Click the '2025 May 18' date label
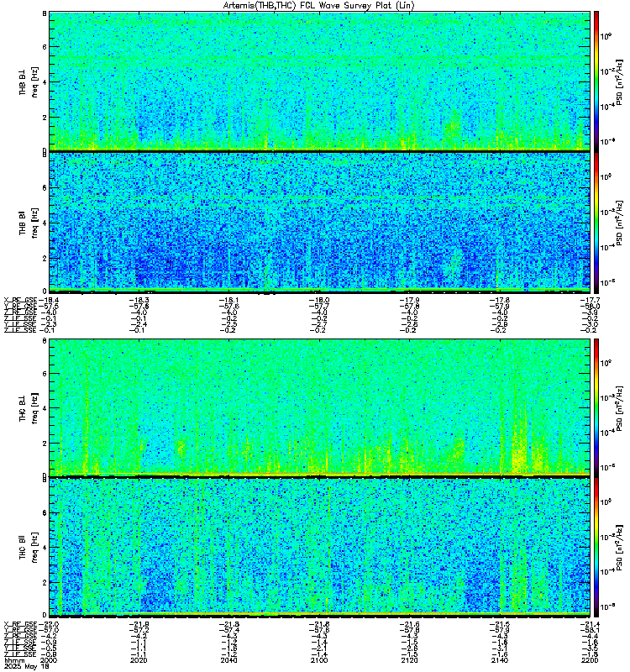The height and width of the screenshot is (672, 630). point(26,667)
